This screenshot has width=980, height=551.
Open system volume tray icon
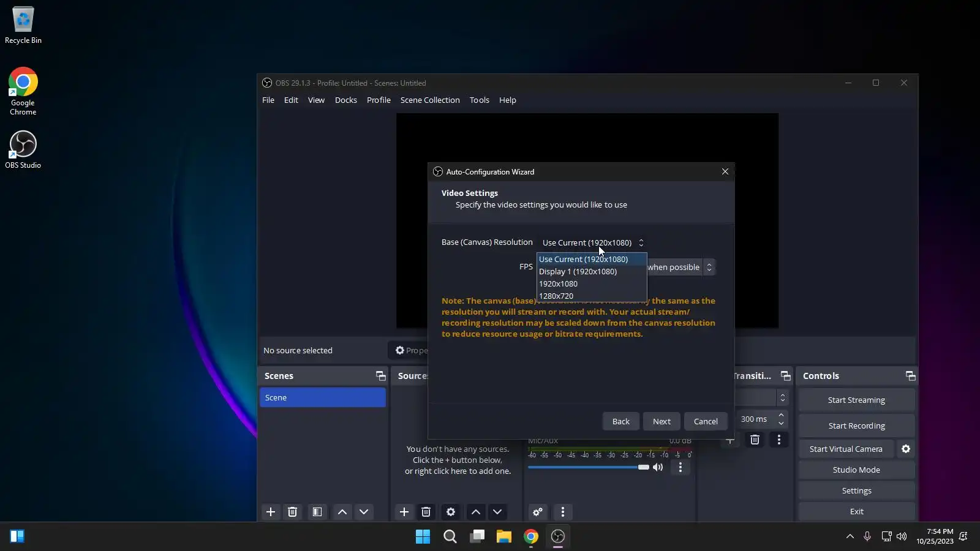tap(902, 537)
